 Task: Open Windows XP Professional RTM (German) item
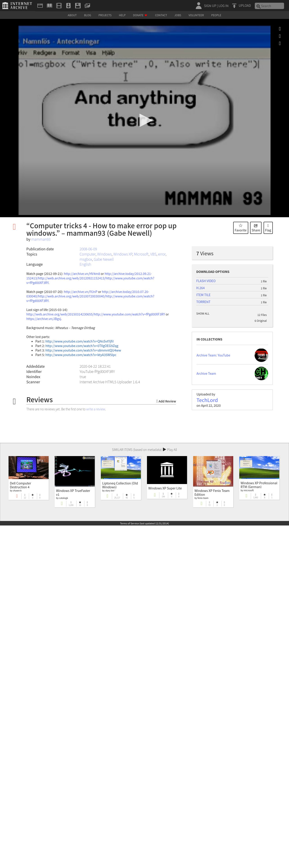coord(259,478)
